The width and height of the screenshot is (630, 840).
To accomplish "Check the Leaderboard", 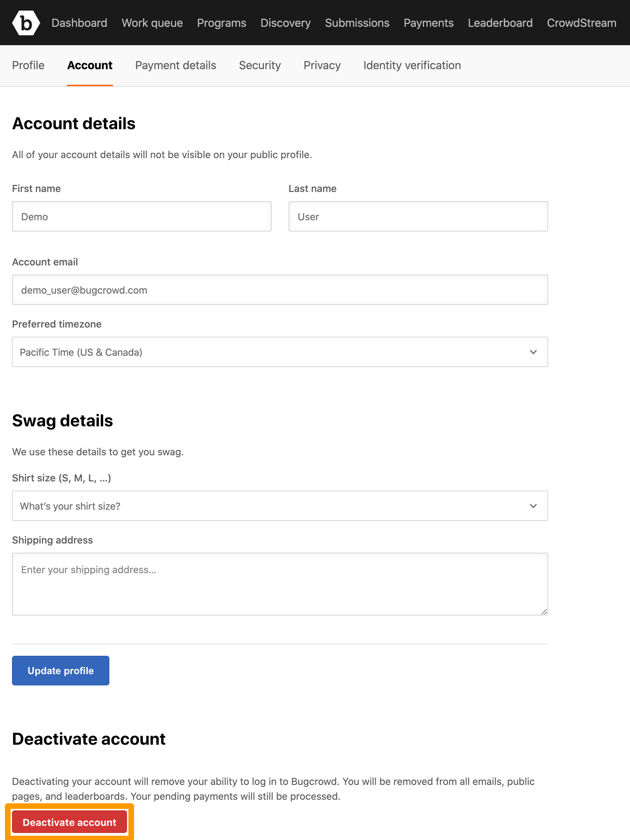I will pos(500,23).
